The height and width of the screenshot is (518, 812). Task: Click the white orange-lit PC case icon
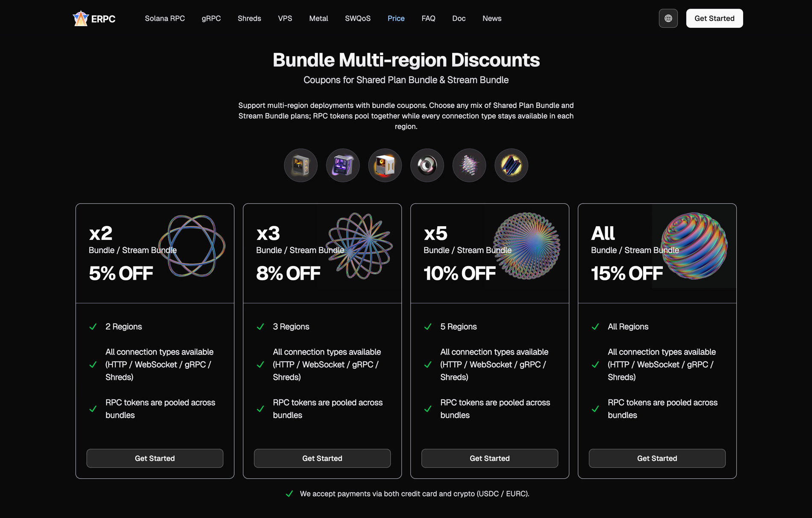(x=385, y=165)
